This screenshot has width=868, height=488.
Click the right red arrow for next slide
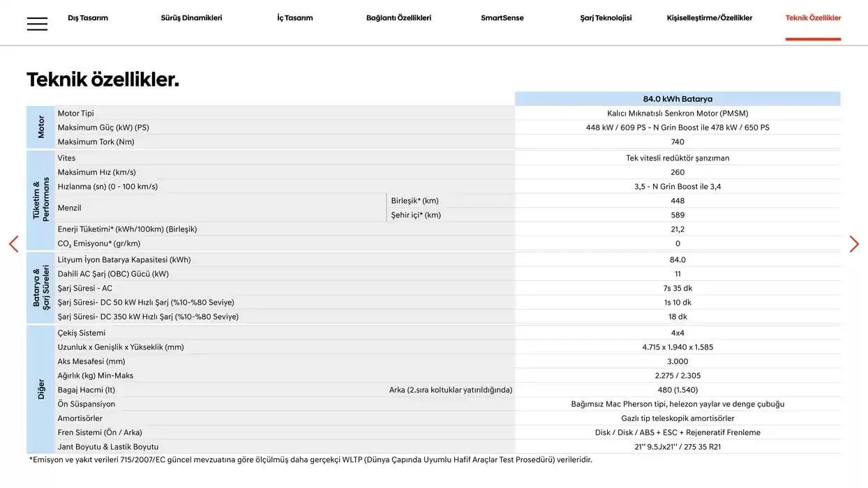854,244
